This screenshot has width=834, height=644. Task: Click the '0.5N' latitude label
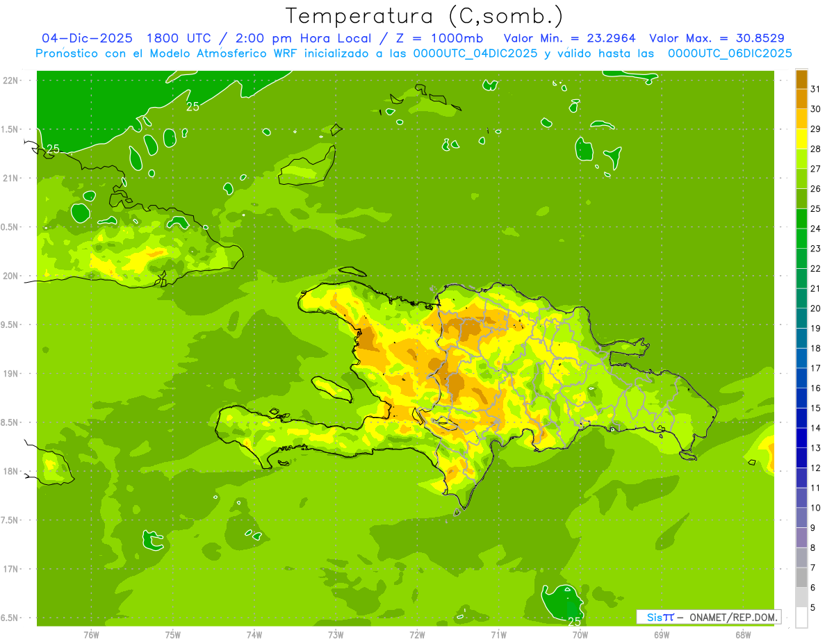point(10,227)
